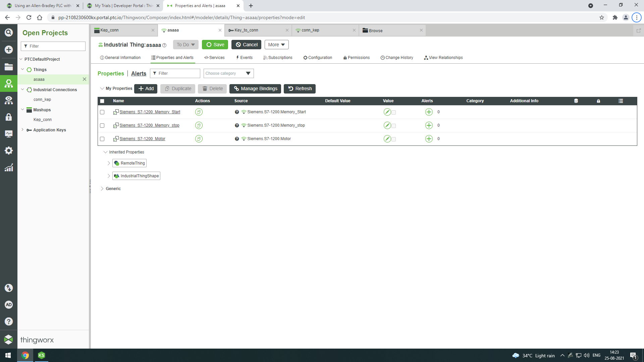
Task: Open the Choose category dropdown
Action: pos(228,73)
